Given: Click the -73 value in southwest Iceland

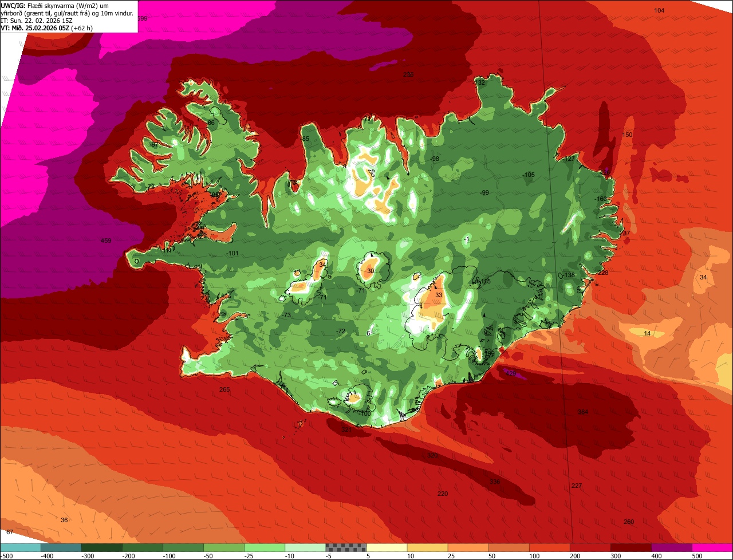Looking at the screenshot, I should click(x=286, y=315).
